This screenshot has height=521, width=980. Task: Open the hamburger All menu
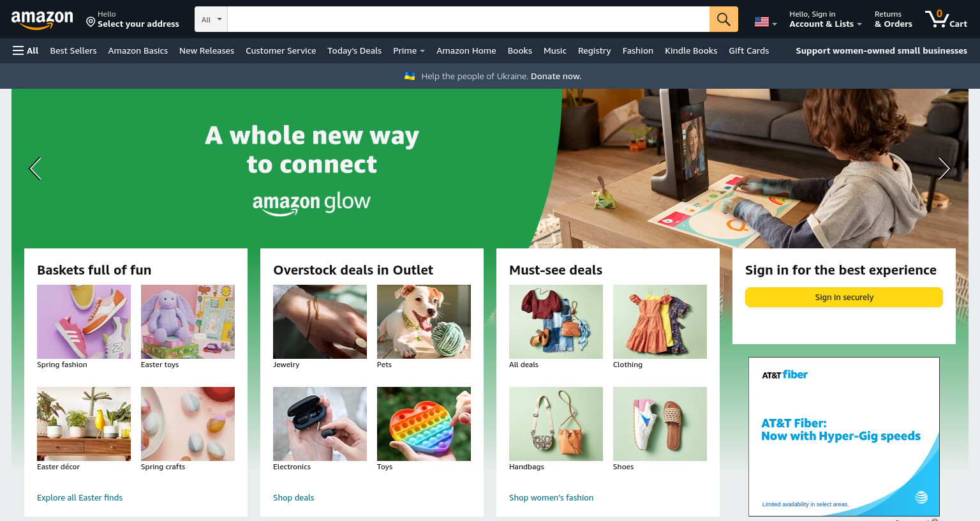point(26,50)
